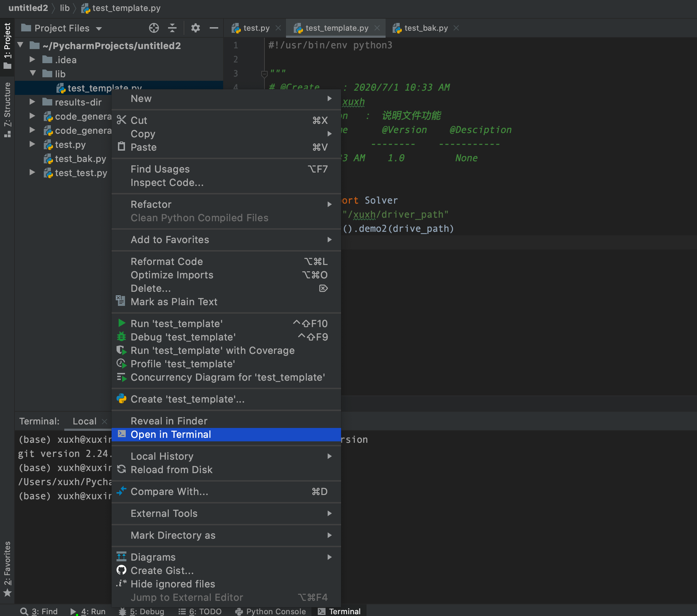Image resolution: width=697 pixels, height=616 pixels.
Task: Click the GitHub icon for Create Gist
Action: tap(121, 570)
